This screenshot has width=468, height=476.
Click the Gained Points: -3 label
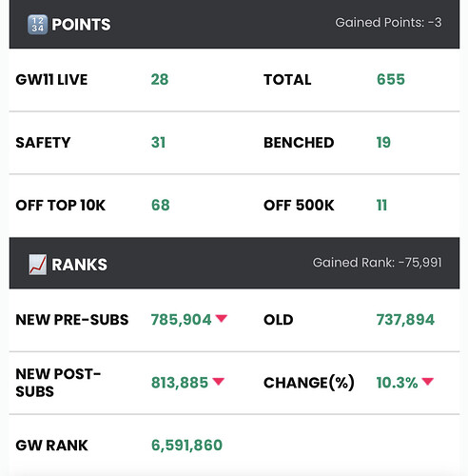[x=388, y=23]
